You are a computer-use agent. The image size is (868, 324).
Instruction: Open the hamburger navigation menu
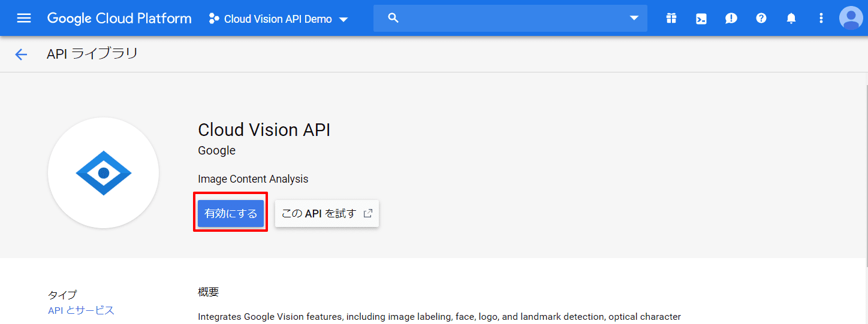[24, 18]
